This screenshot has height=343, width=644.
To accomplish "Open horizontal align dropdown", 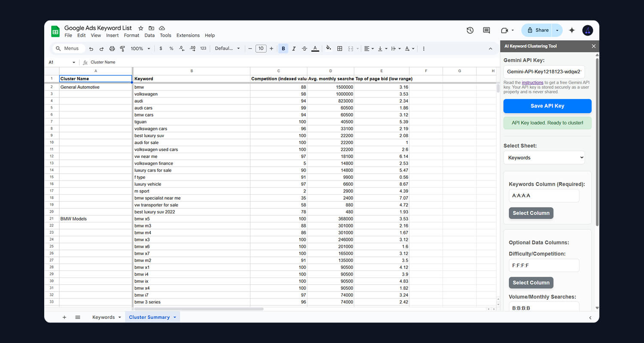I will tap(369, 48).
